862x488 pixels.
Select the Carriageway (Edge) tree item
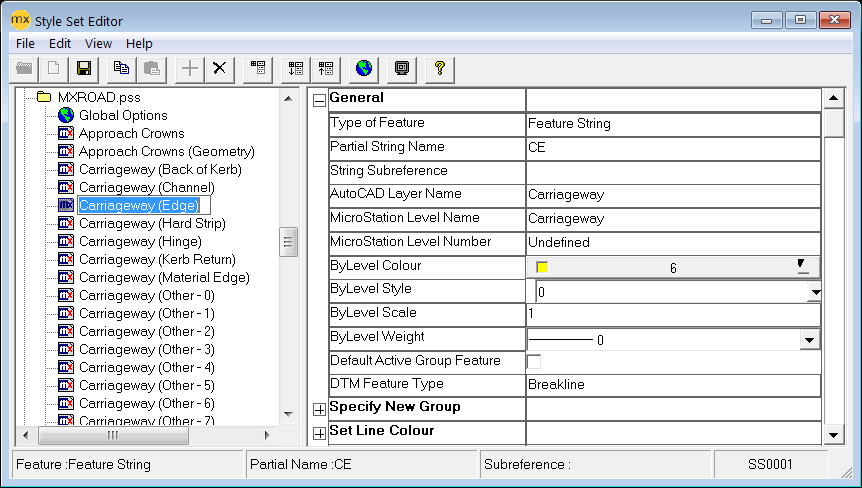coord(139,206)
